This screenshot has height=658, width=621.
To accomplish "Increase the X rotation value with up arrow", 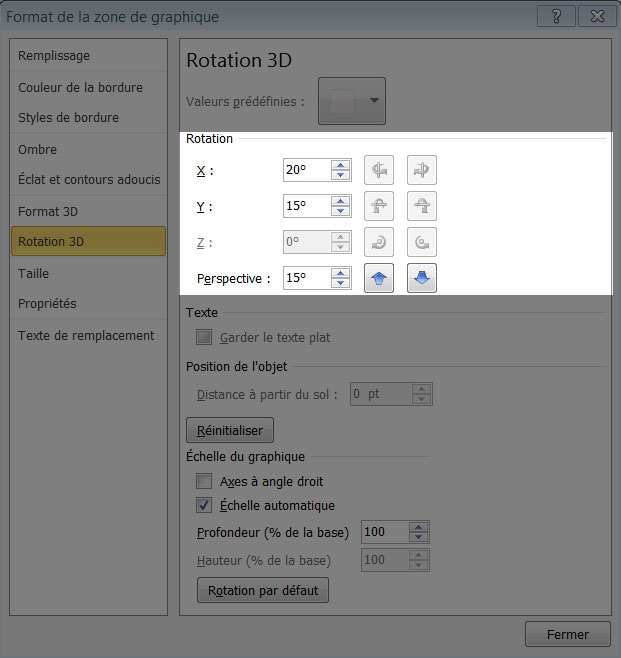I will pos(340,165).
